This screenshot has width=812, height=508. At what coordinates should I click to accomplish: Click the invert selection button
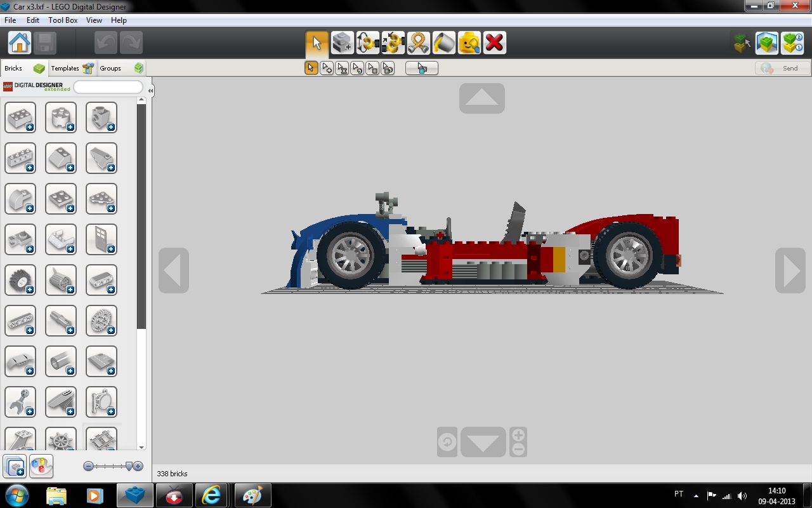point(422,68)
